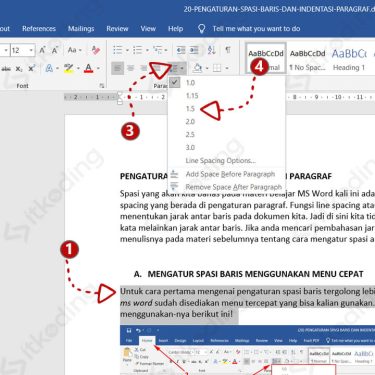Increase font size with Grow Font
375x375 pixels.
[x=43, y=50]
